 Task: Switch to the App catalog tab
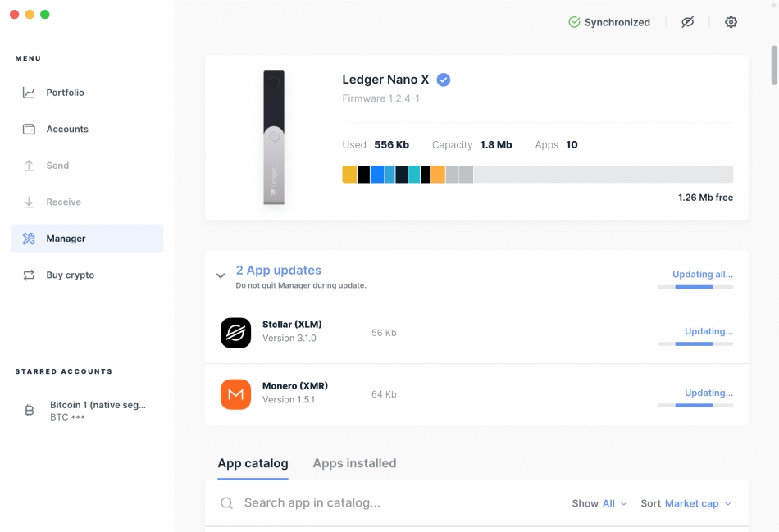coord(253,463)
